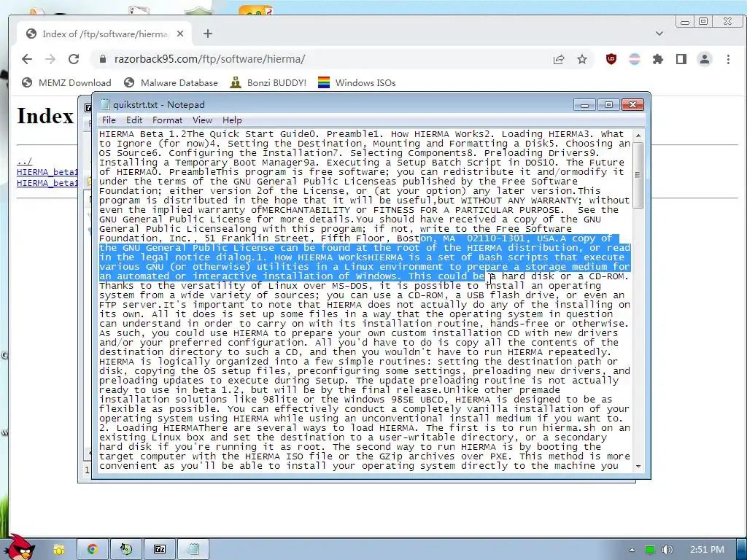Viewport: 747px width, 560px height.
Task: Reload the razorback95 page
Action: point(74,59)
